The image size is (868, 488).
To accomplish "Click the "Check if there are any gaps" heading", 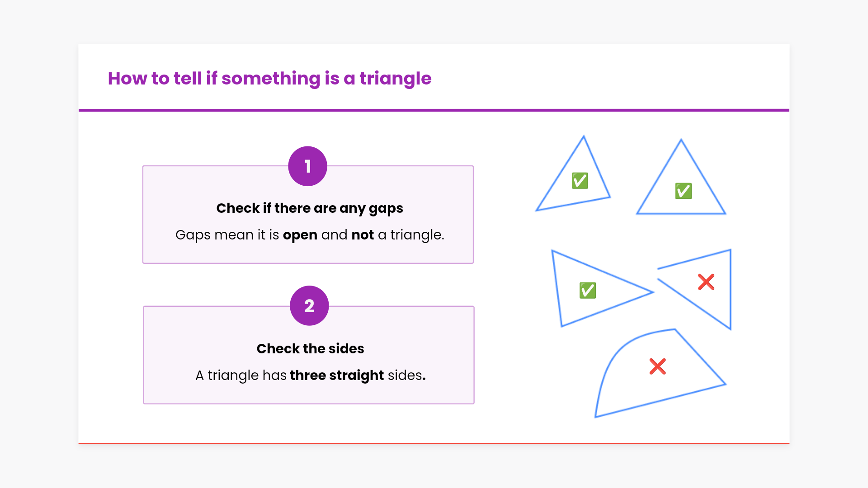I will (x=309, y=208).
